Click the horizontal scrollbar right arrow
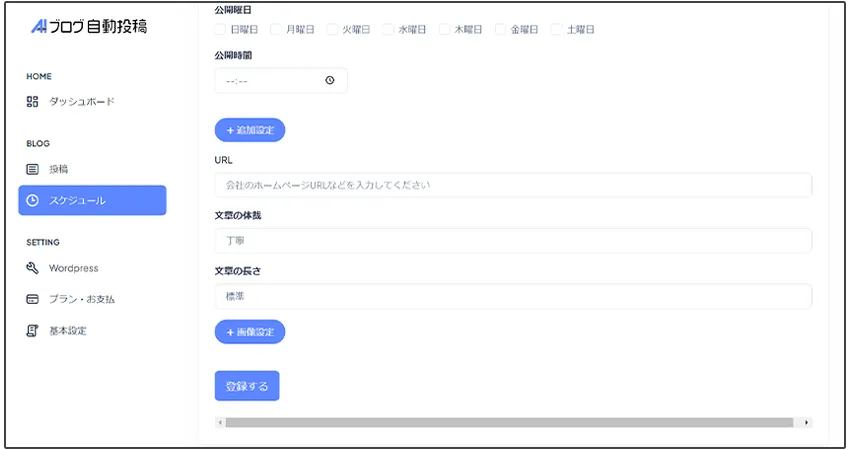This screenshot has height=450, width=850. tap(806, 423)
